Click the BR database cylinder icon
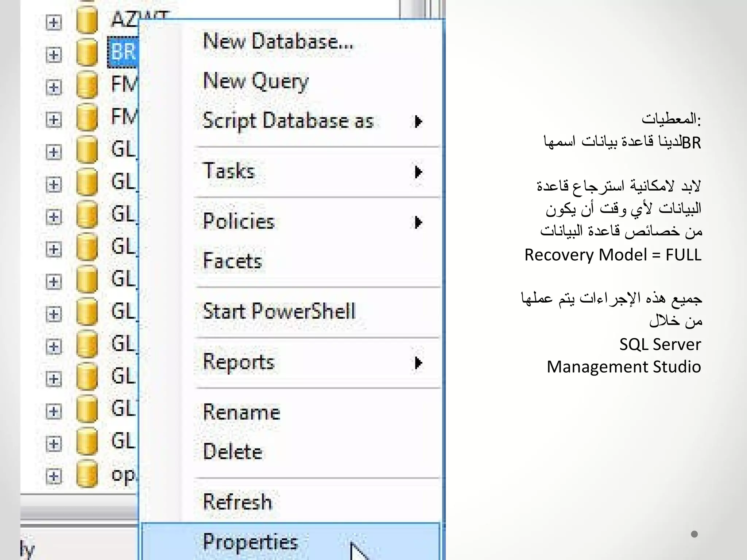747x560 pixels. (x=87, y=53)
